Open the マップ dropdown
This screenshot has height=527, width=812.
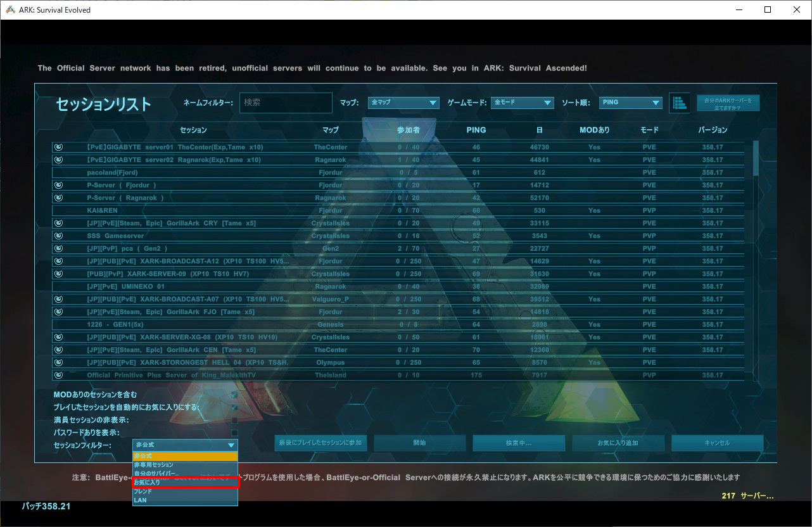(x=403, y=103)
